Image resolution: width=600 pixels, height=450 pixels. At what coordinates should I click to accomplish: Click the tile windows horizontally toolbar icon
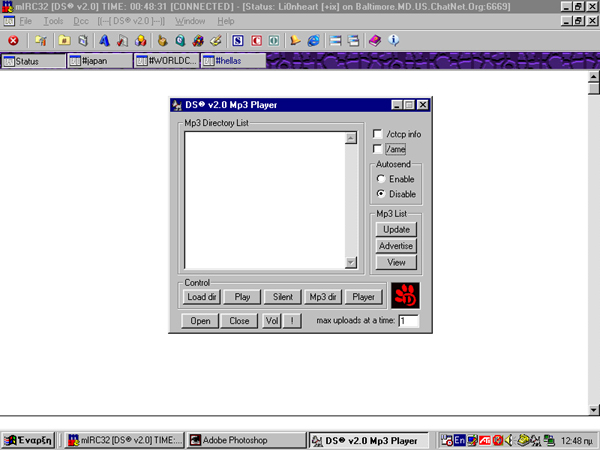(x=335, y=41)
